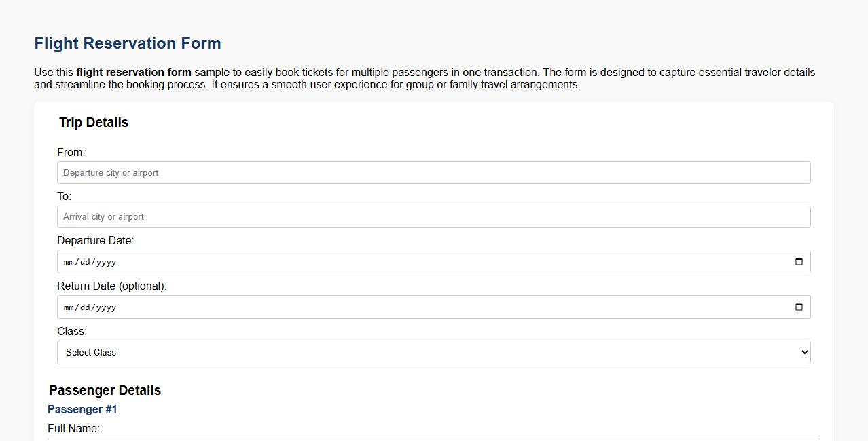This screenshot has width=868, height=441.
Task: Open the Return Date calendar picker
Action: 799,307
